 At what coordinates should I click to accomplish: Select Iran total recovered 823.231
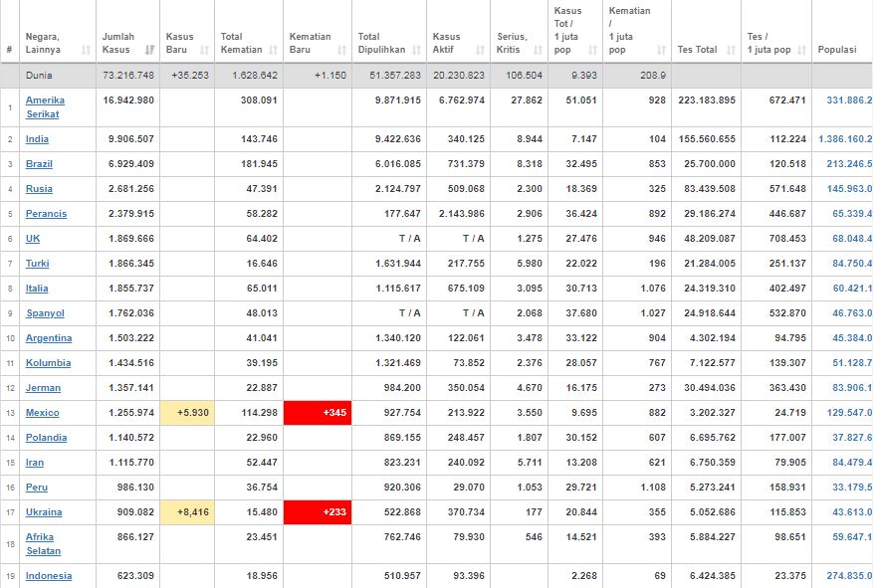click(402, 463)
